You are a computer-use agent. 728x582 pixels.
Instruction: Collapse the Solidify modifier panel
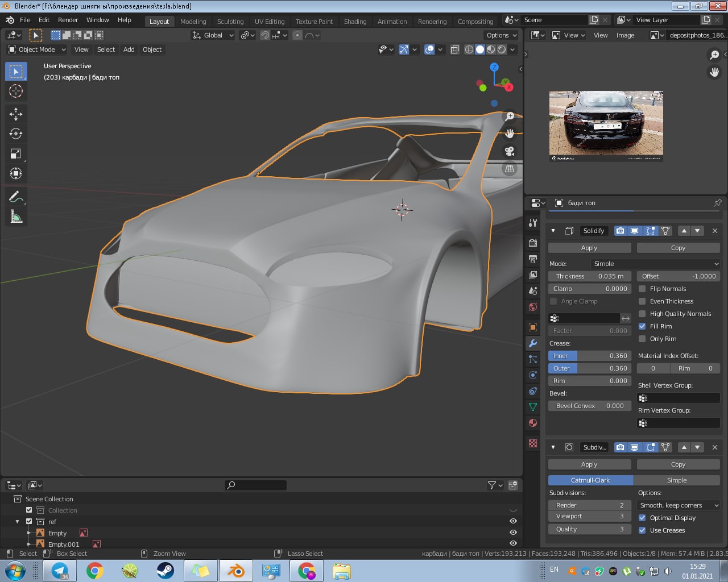click(x=553, y=231)
